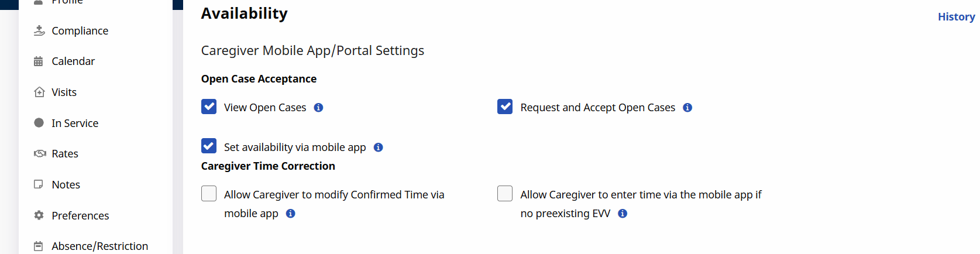Select Visits in the sidebar menu
The width and height of the screenshot is (980, 254).
click(x=64, y=92)
